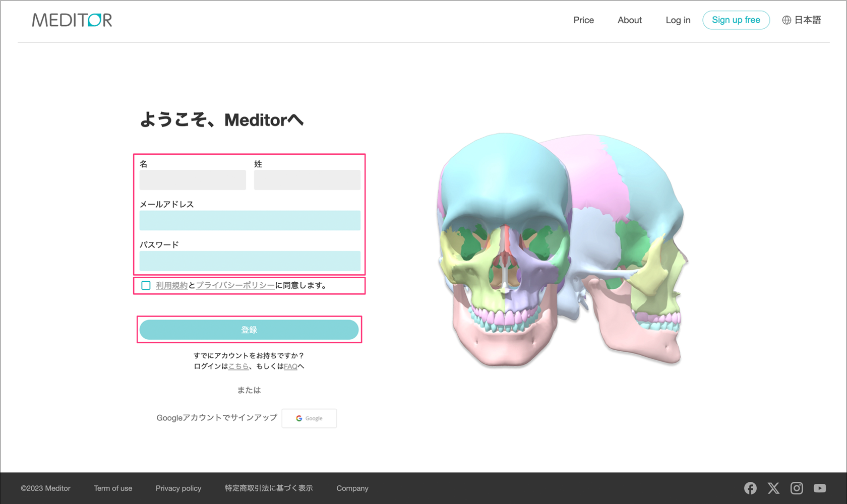Open the Price menu item

point(583,20)
